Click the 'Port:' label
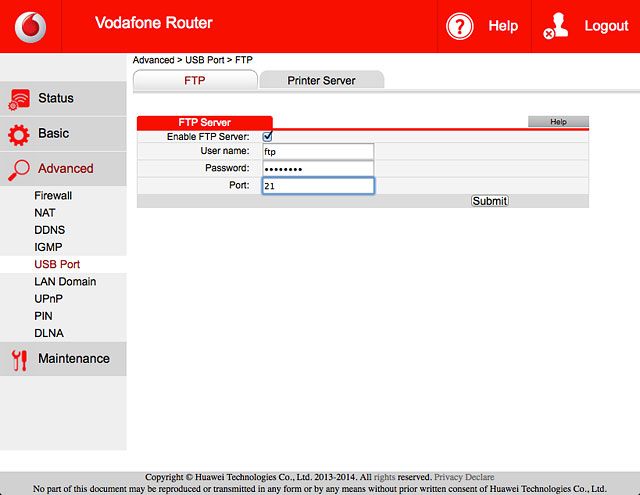 239,185
